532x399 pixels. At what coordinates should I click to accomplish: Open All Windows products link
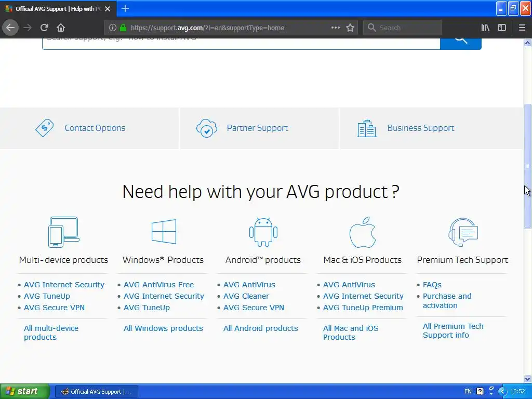pos(163,328)
